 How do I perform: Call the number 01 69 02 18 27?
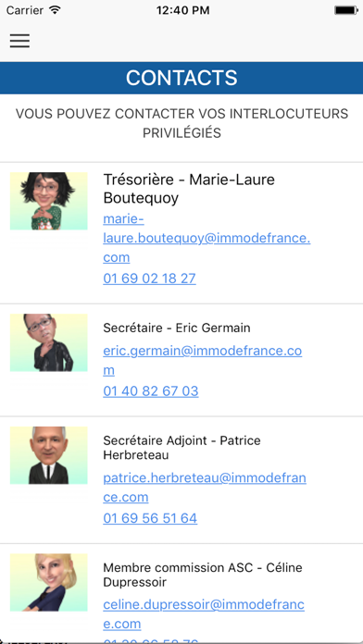(x=149, y=279)
